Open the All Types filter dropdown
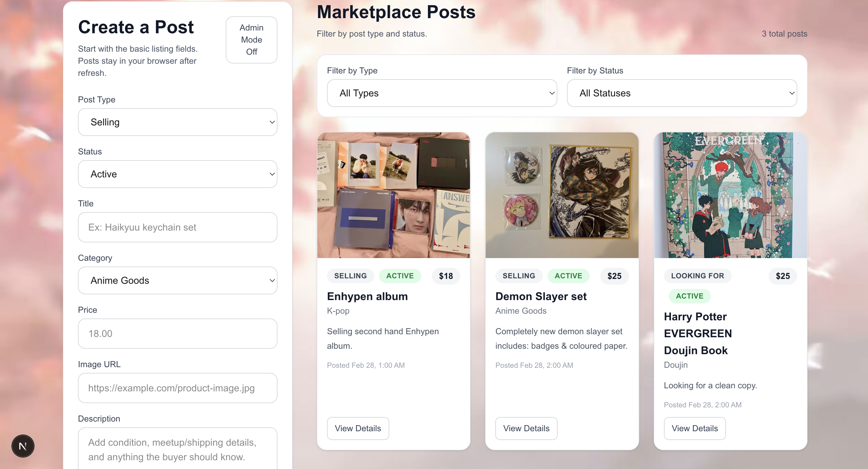 click(442, 93)
